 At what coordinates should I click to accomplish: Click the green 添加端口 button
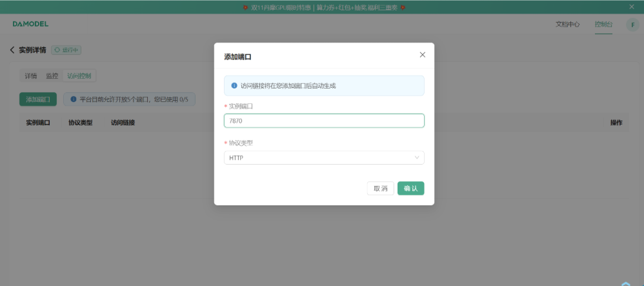(x=38, y=99)
